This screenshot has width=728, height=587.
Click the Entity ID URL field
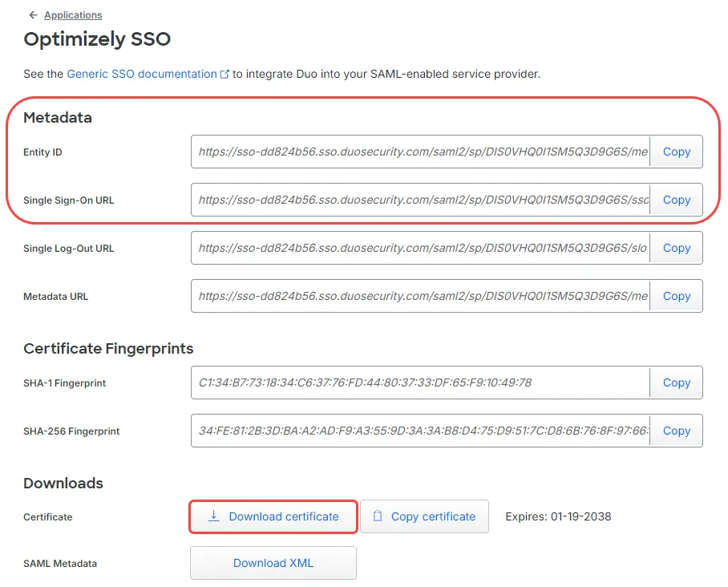coord(420,152)
